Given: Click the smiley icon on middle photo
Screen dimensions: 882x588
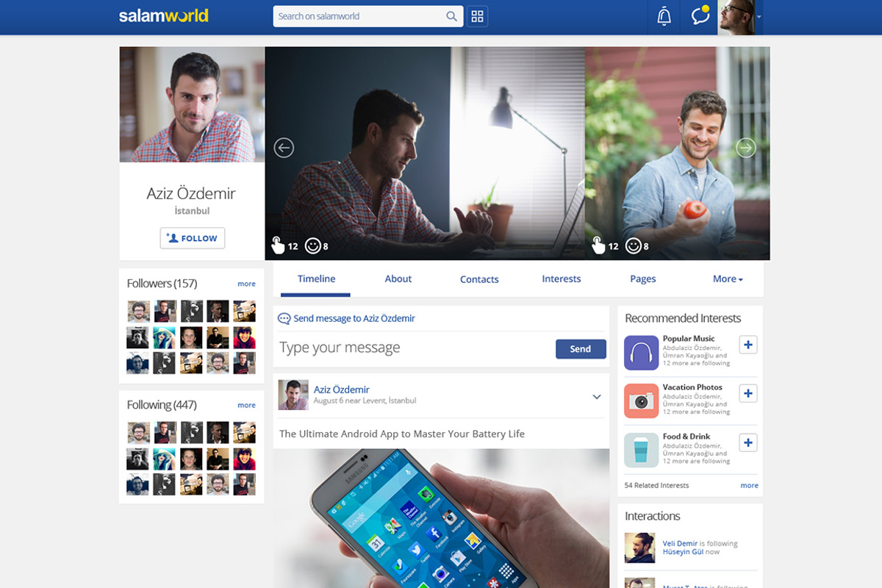Looking at the screenshot, I should (313, 245).
